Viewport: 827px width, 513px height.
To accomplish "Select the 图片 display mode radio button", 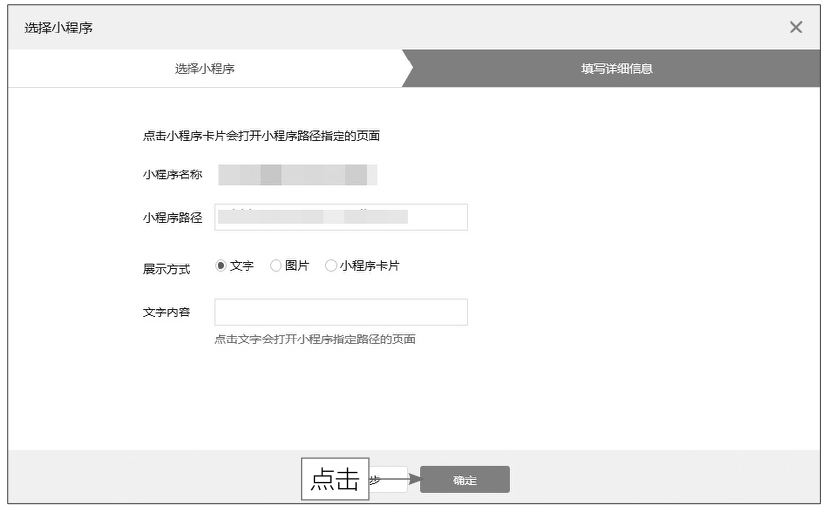I will [276, 266].
